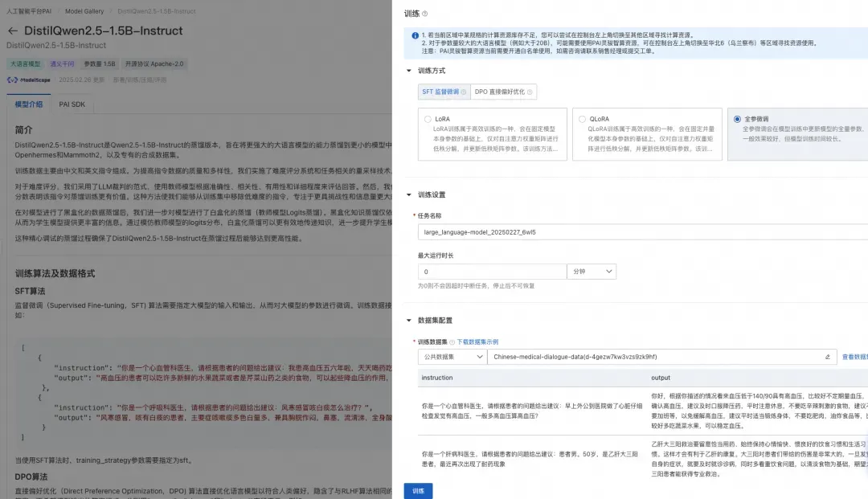Click the 参数量 1.5B tag
The image size is (868, 499).
point(100,64)
